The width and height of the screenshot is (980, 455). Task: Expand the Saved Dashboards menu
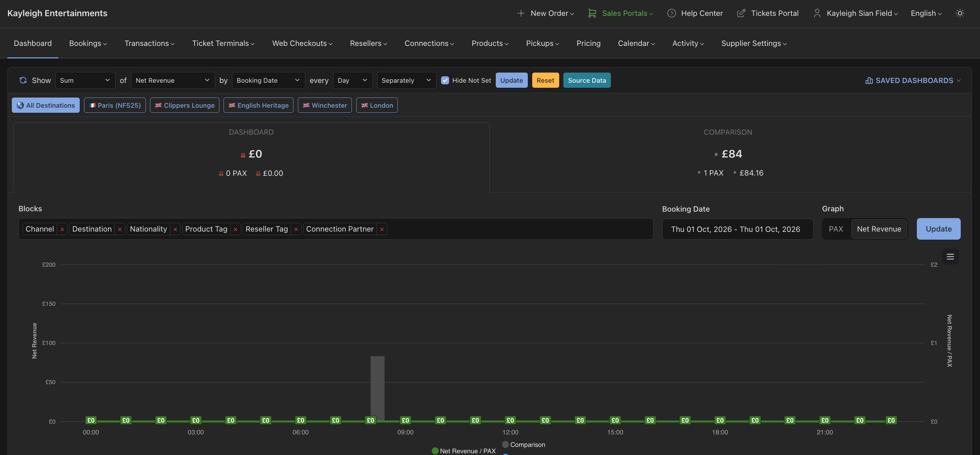[913, 81]
